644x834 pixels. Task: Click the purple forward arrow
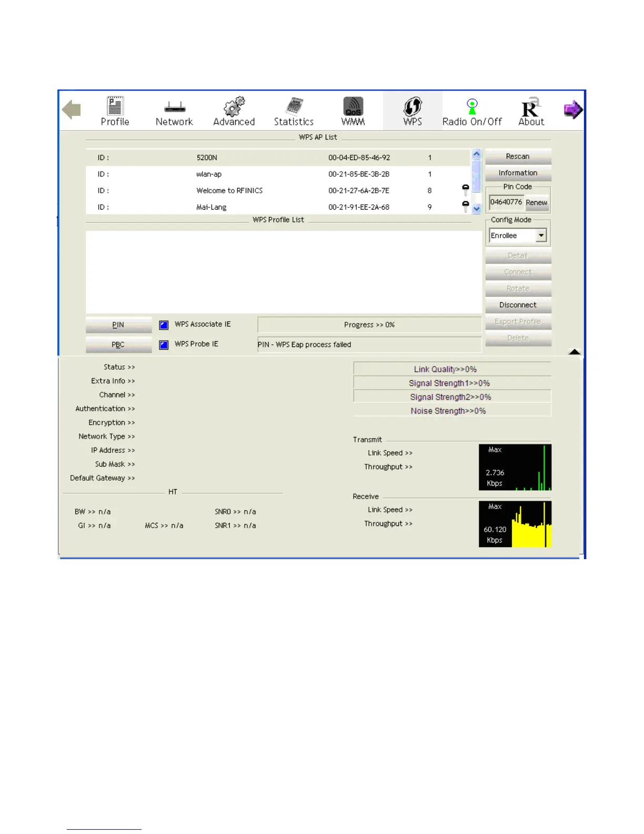pyautogui.click(x=573, y=110)
